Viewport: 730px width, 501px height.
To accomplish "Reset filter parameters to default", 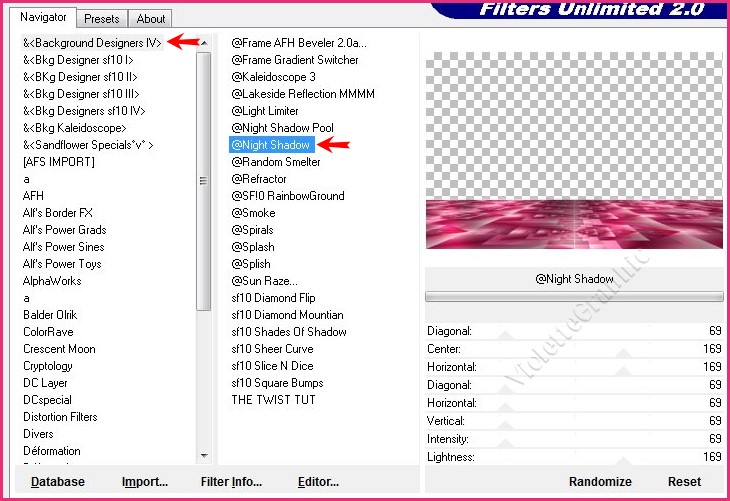I will [x=684, y=481].
